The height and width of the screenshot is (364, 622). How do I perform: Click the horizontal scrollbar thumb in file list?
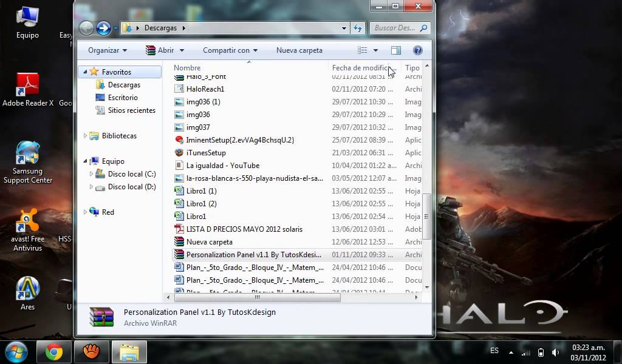[x=257, y=297]
